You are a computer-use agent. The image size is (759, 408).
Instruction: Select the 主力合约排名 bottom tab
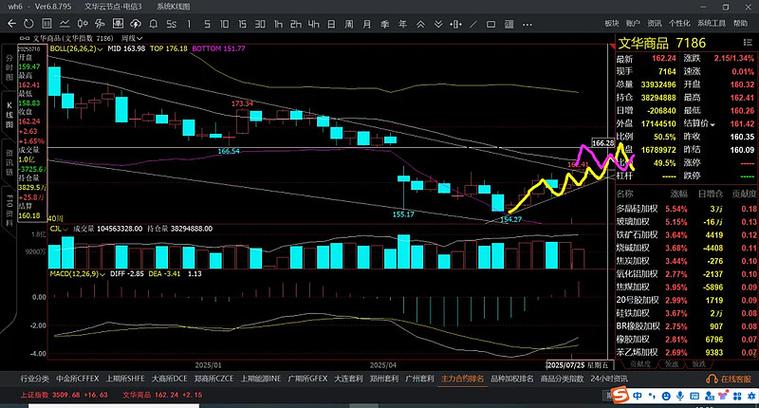462,379
